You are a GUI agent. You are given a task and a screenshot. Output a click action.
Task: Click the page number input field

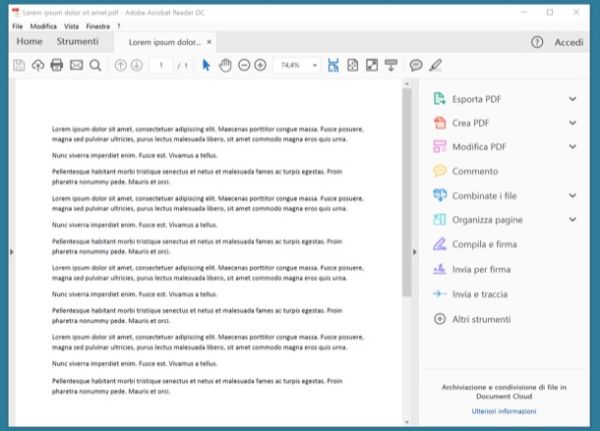161,65
